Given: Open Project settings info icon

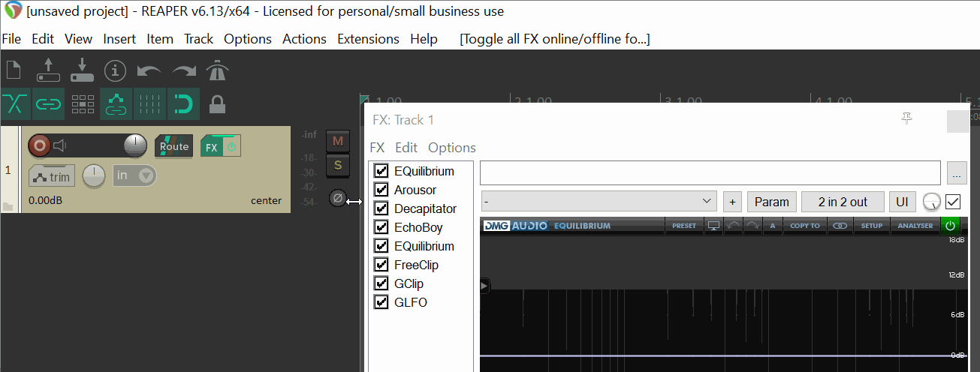Looking at the screenshot, I should (115, 70).
